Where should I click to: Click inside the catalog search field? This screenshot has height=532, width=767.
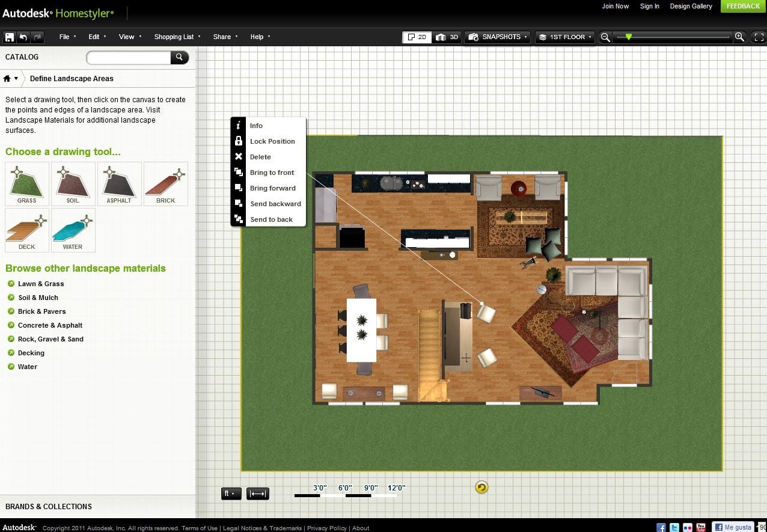click(128, 58)
